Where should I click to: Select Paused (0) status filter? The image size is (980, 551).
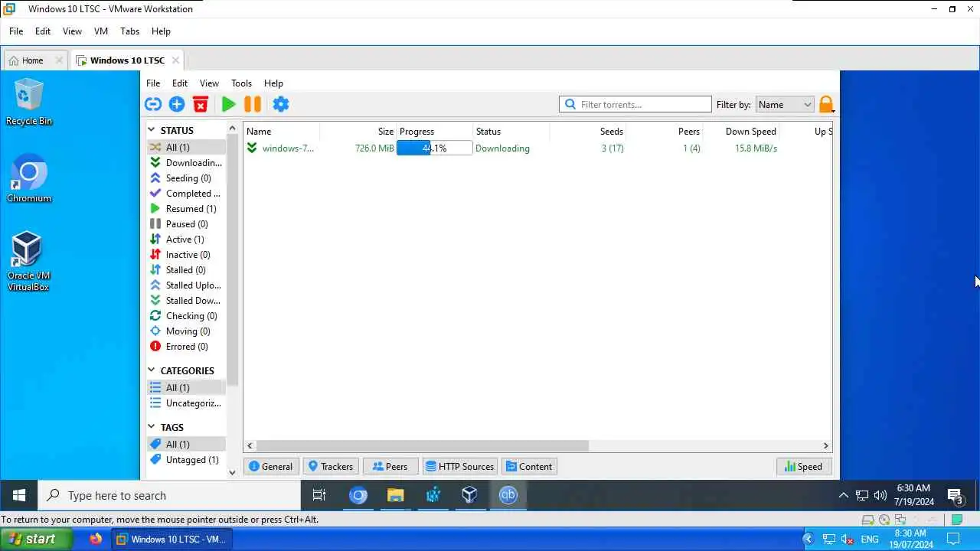186,223
